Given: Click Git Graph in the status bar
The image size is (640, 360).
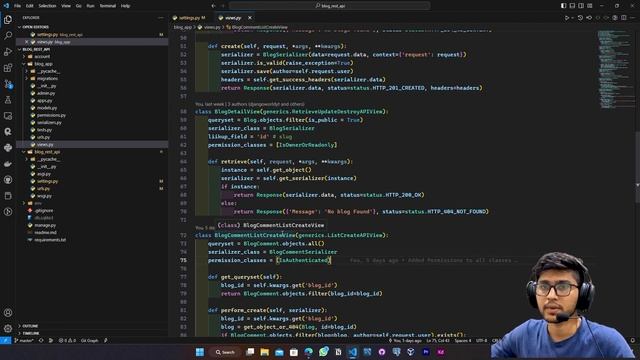Looking at the screenshot, I should (89, 340).
